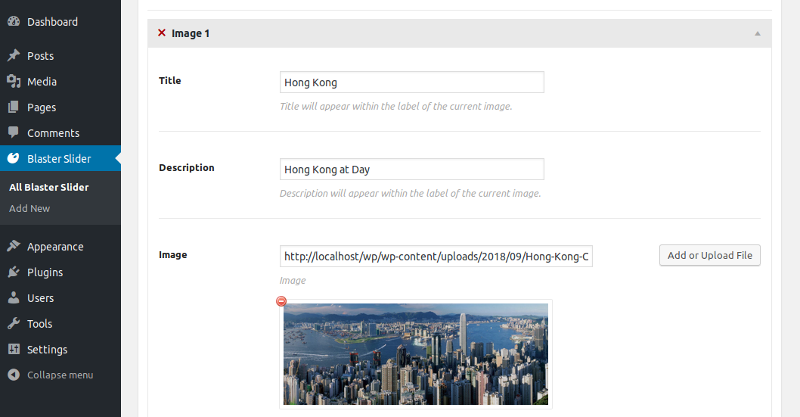Click the Hong Kong skyline thumbnail
This screenshot has width=800, height=417.
(x=416, y=354)
